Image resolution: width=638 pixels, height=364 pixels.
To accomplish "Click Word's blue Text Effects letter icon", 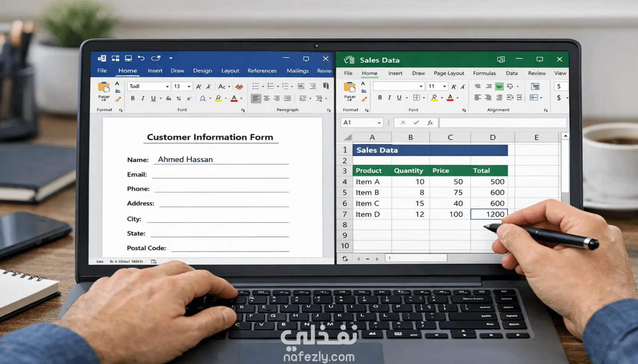I will [x=203, y=98].
